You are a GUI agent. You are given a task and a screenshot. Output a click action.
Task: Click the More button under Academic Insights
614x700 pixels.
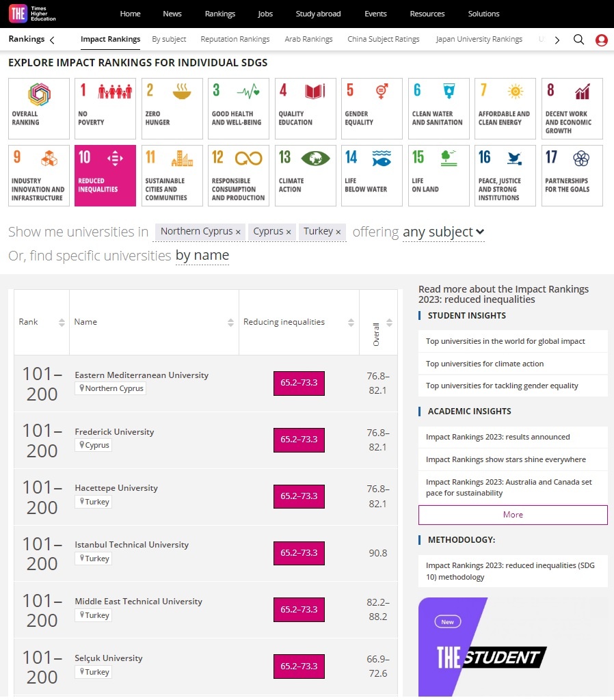513,515
